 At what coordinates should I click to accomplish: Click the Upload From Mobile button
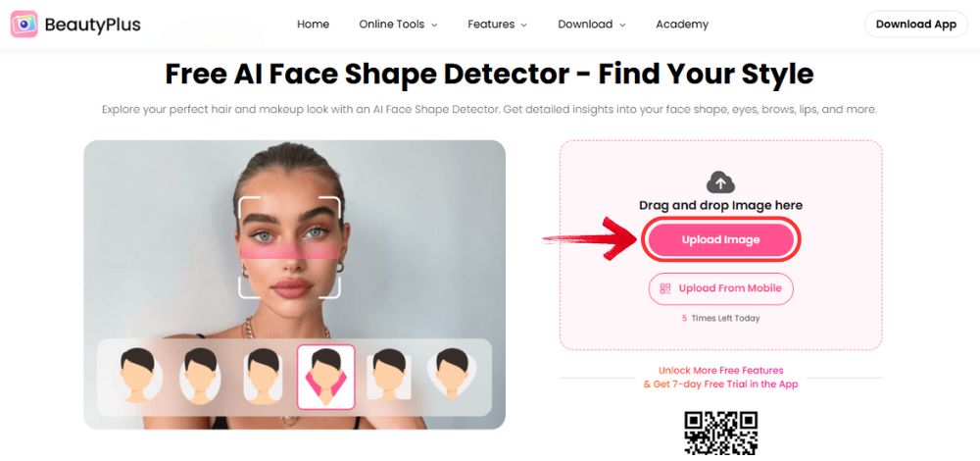tap(720, 288)
